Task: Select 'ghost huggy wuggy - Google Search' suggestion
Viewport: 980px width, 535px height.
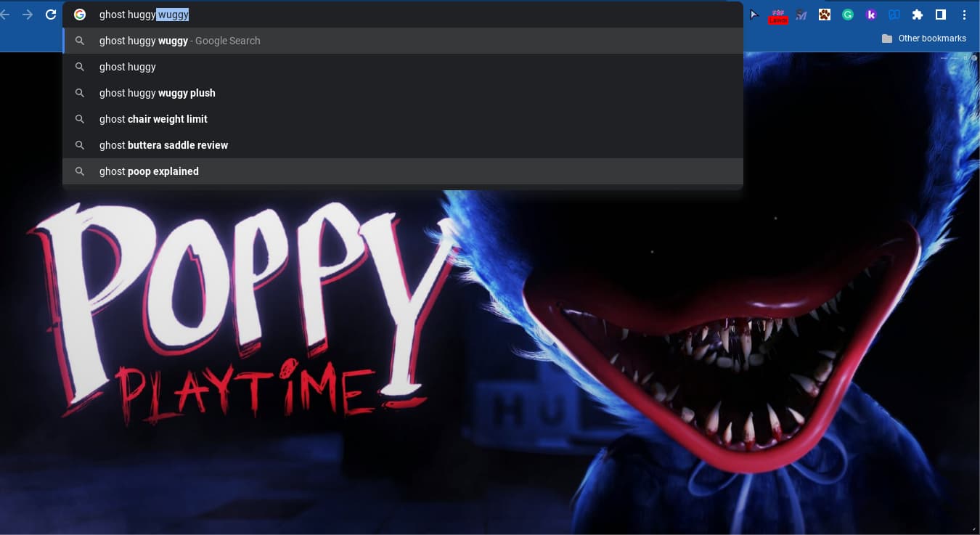Action: coord(403,41)
